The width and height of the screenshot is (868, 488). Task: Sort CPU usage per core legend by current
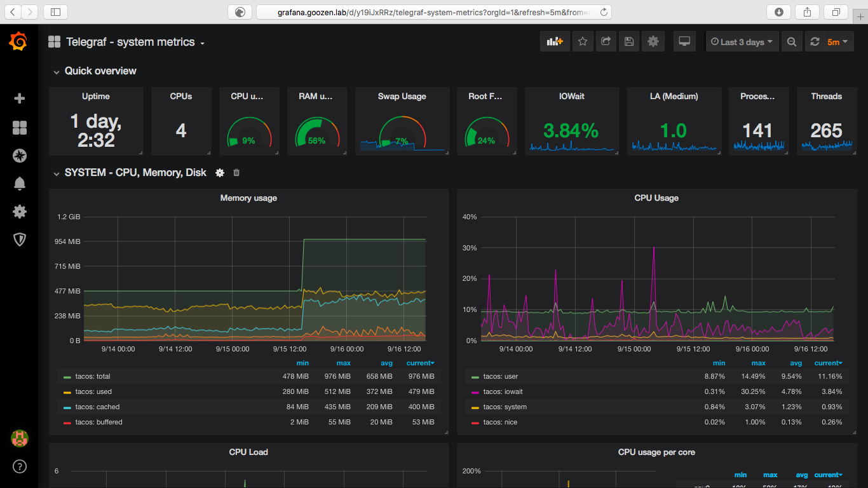[x=829, y=475]
